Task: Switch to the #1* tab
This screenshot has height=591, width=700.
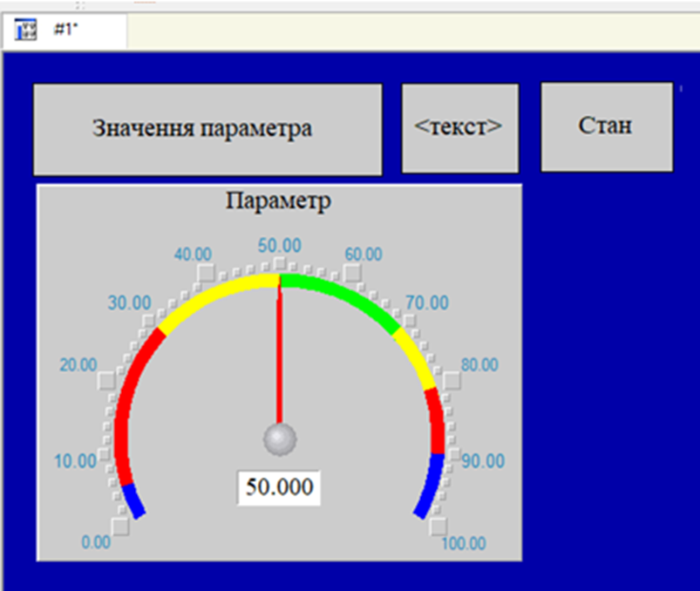Action: [64, 30]
